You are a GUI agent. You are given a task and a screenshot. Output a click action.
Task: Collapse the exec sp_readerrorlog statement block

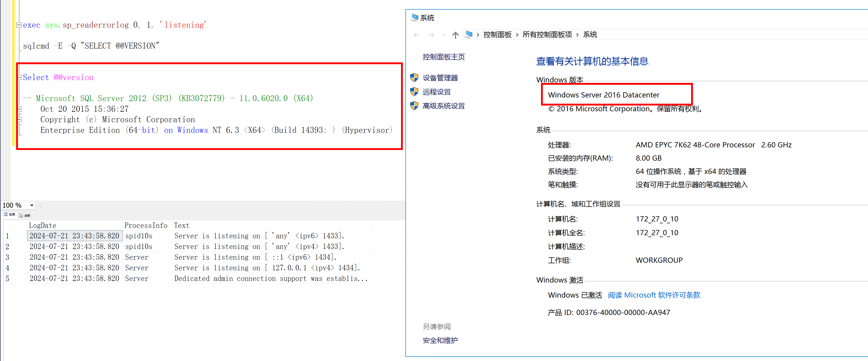(19, 25)
